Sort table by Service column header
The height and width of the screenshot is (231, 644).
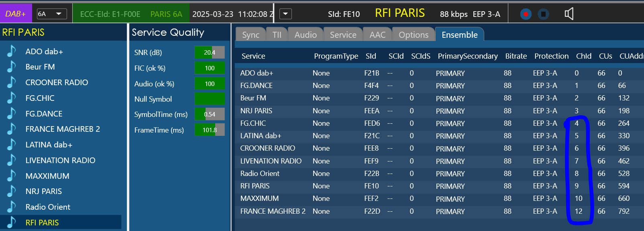pyautogui.click(x=253, y=56)
